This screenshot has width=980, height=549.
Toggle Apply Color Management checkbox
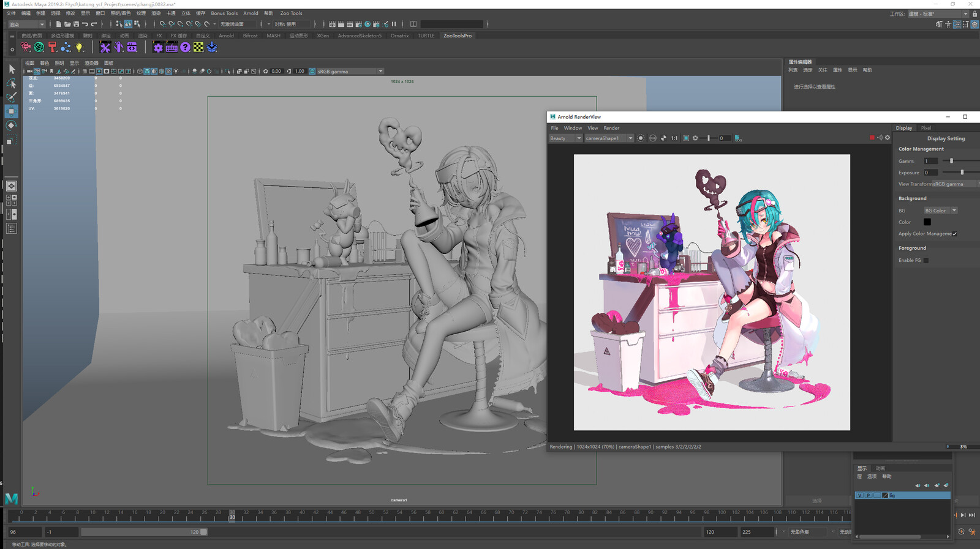pyautogui.click(x=954, y=234)
